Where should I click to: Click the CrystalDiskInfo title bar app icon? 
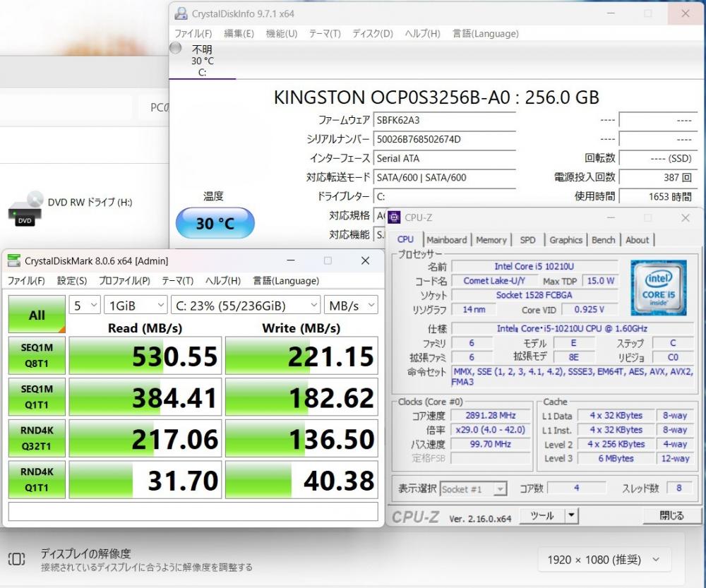click(x=181, y=13)
